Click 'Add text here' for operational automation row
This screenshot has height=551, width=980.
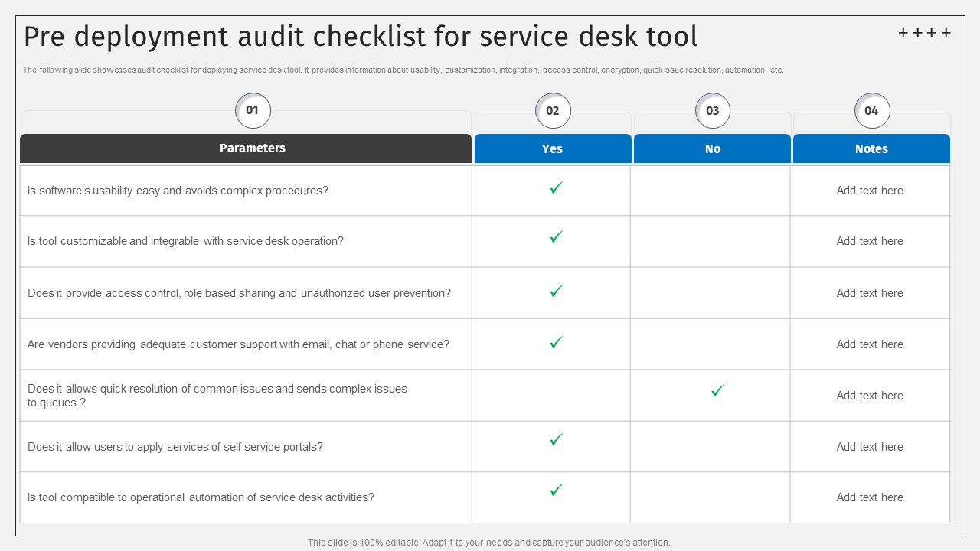coord(870,497)
